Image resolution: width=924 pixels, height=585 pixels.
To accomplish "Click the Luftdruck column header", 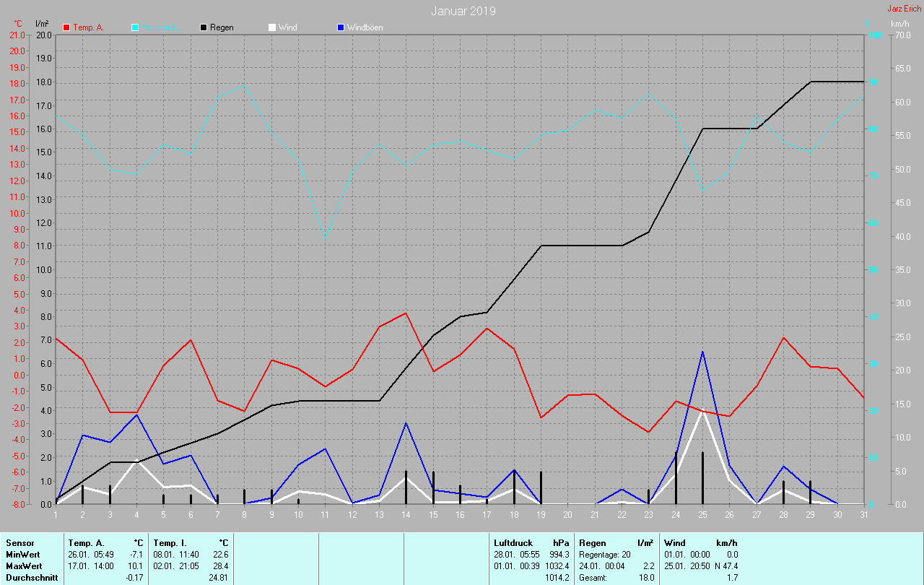I will (512, 543).
